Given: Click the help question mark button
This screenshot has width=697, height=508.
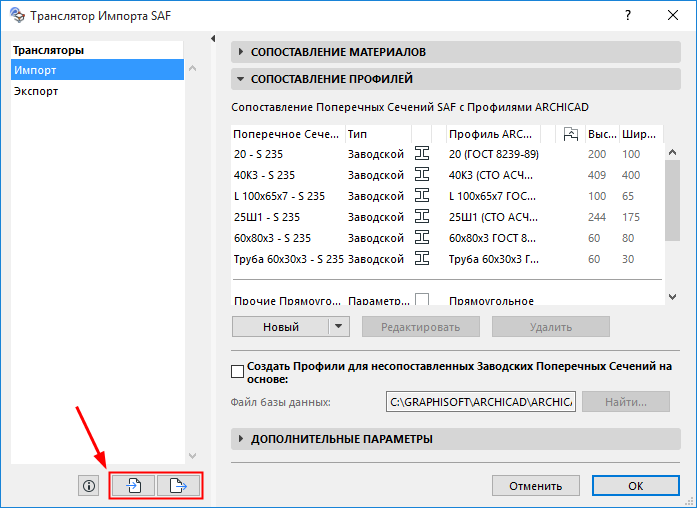Looking at the screenshot, I should pyautogui.click(x=627, y=15).
